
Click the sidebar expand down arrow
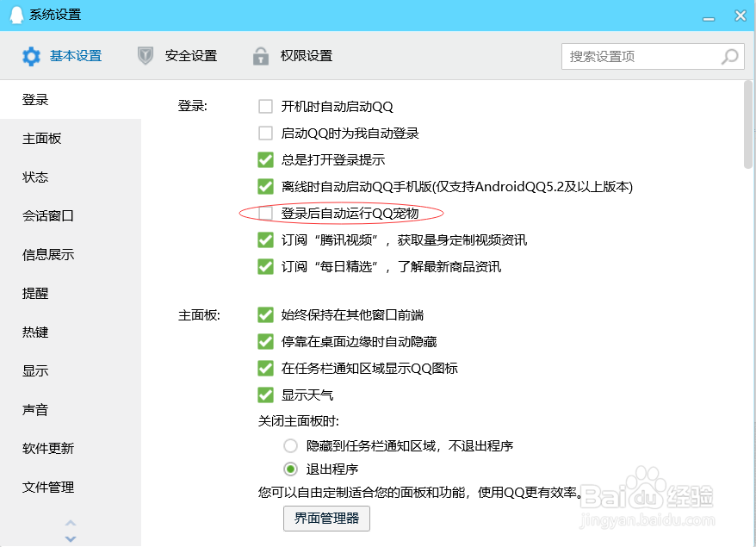71,537
